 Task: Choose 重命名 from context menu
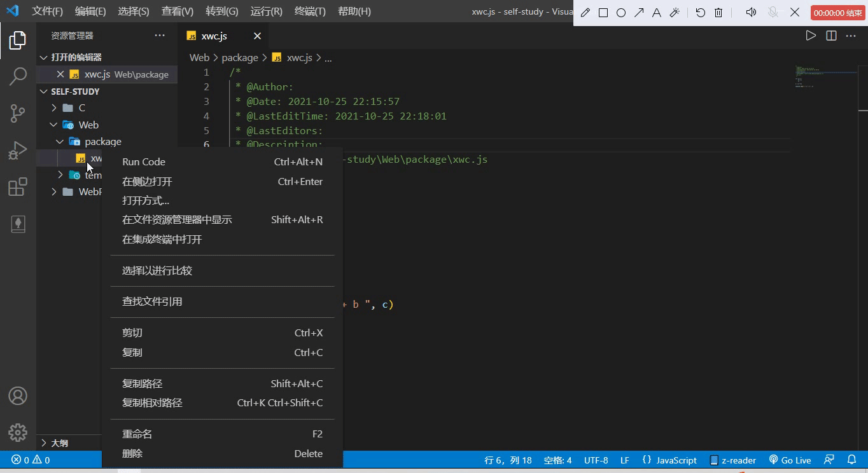click(222, 434)
